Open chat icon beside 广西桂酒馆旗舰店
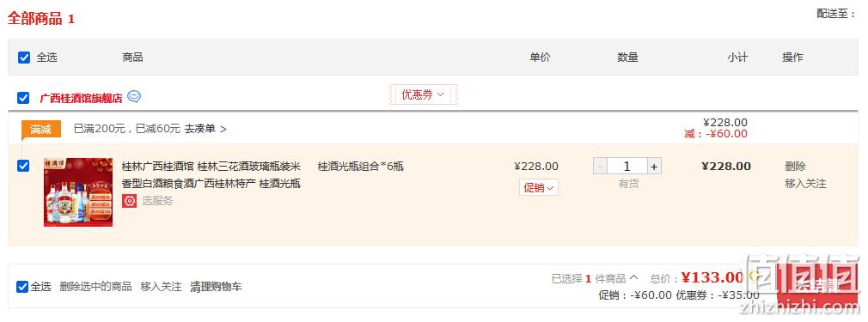Image resolution: width=868 pixels, height=322 pixels. tap(134, 97)
